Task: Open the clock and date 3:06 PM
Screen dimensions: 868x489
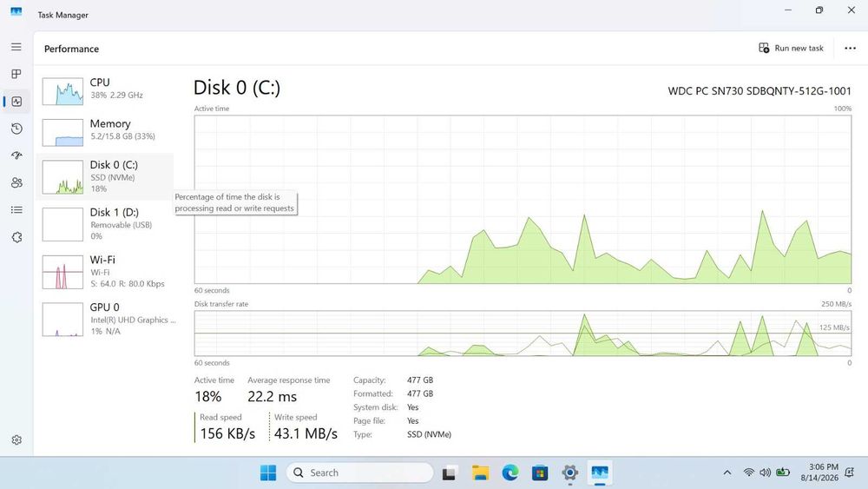Action: click(819, 472)
